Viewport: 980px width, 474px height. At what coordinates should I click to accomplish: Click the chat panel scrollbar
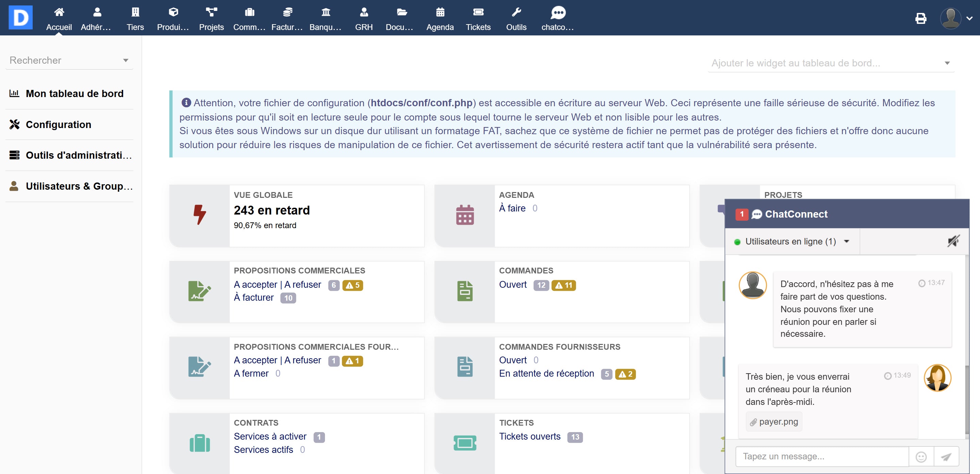coord(967,399)
